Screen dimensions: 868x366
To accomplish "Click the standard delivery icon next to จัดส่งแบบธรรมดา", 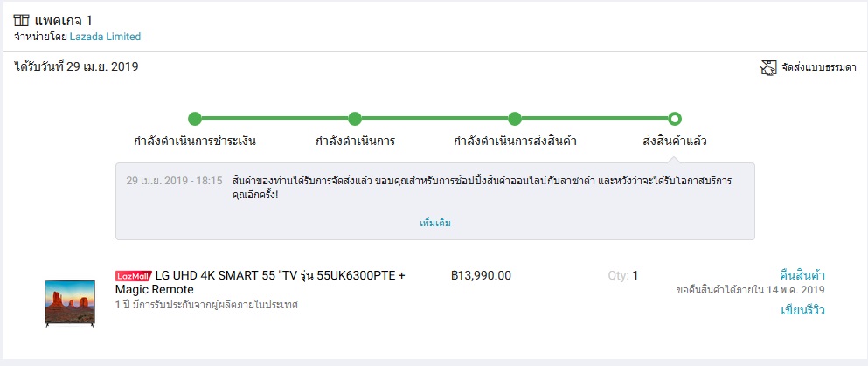I will [x=769, y=67].
